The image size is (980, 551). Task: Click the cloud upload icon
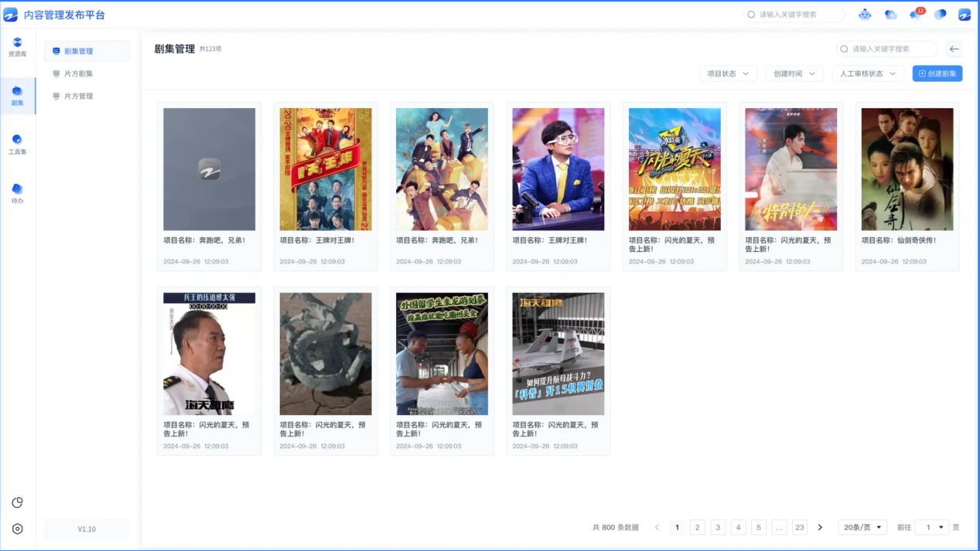890,15
